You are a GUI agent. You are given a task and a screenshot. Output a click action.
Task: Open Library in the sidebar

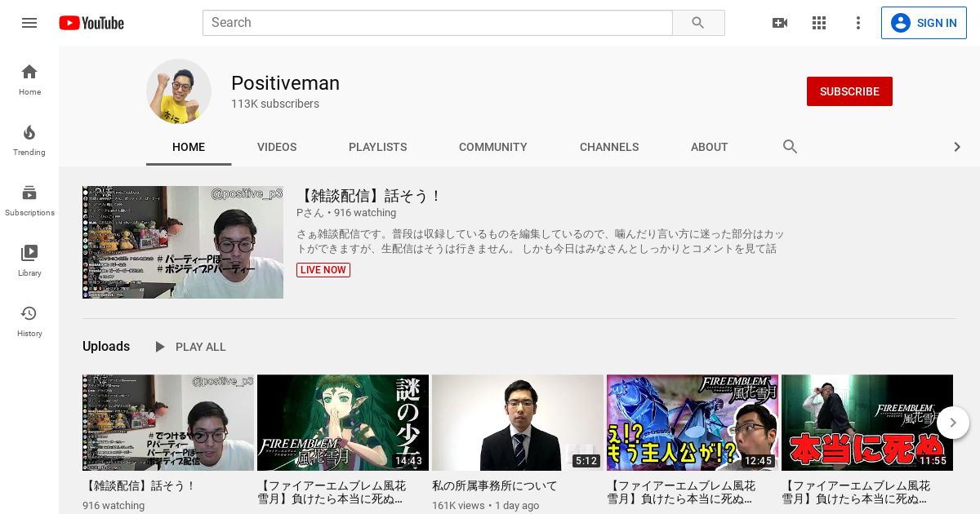click(29, 260)
